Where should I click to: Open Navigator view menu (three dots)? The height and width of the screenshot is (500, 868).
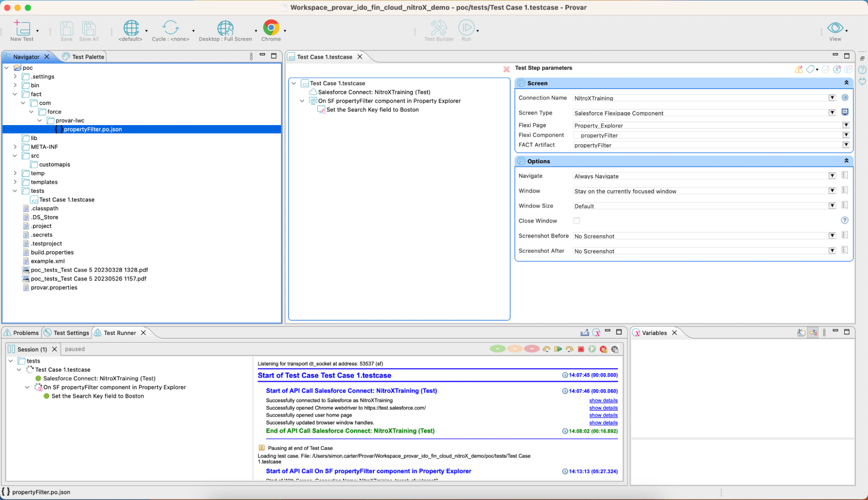[251, 56]
